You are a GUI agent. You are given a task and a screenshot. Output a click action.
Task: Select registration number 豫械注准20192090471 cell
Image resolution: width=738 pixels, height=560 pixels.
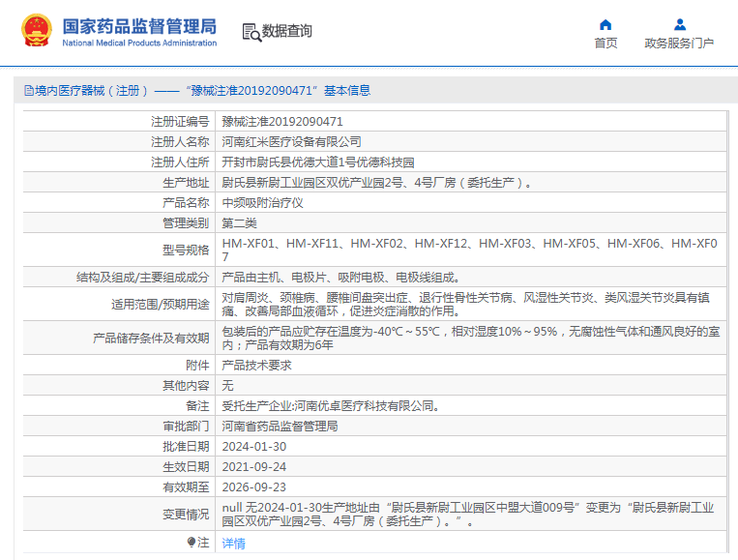(282, 122)
